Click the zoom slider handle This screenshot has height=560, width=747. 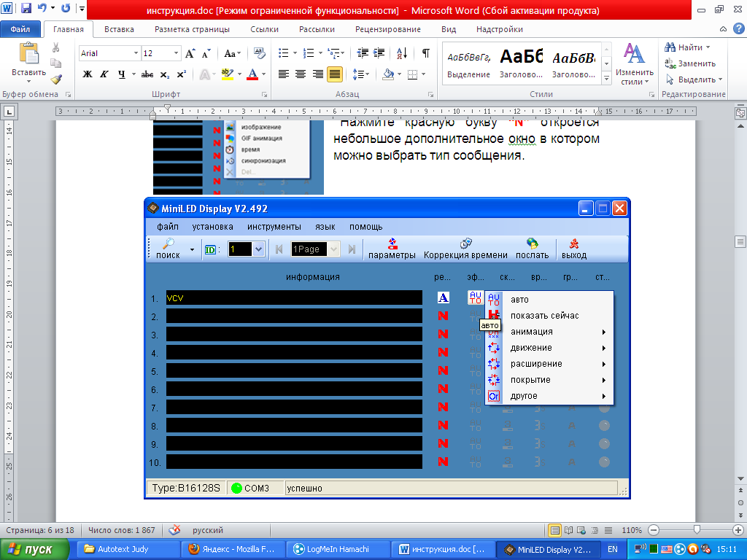click(697, 530)
